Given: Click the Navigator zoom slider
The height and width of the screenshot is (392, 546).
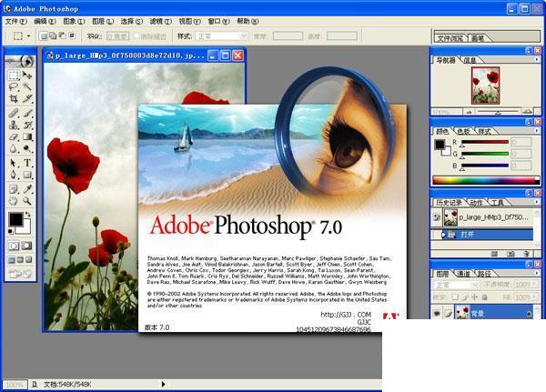Looking at the screenshot, I should 498,112.
